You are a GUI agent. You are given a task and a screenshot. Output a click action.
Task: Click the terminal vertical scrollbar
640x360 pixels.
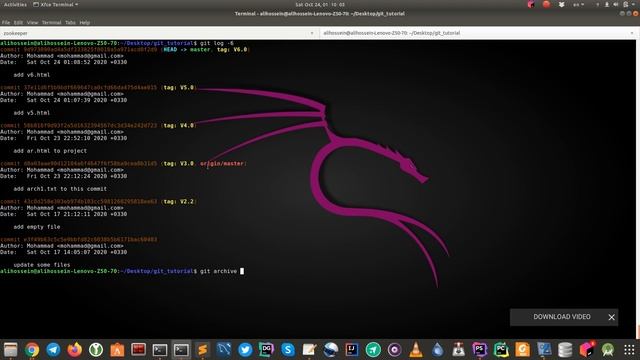click(638, 189)
